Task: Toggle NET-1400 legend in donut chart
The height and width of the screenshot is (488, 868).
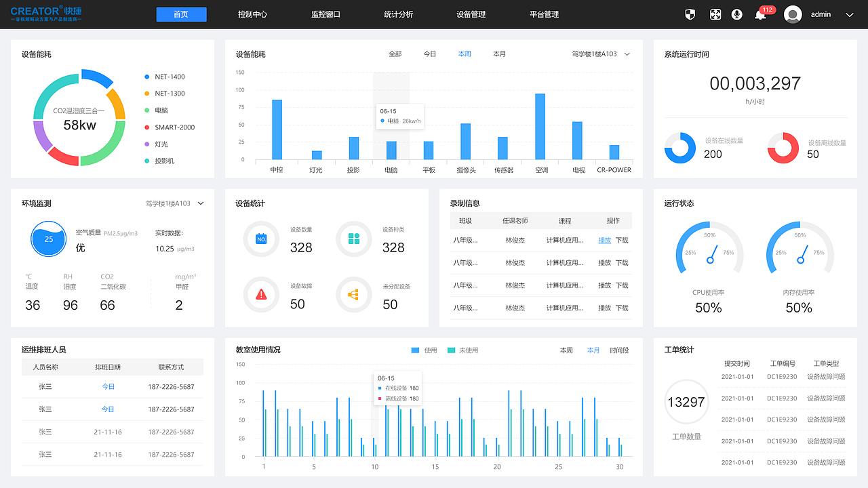Action: coord(165,77)
